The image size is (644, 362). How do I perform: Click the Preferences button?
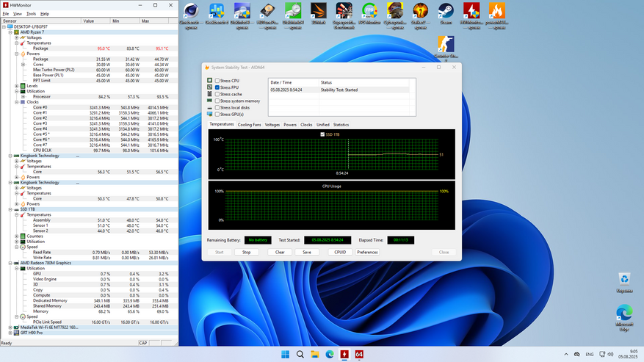click(x=367, y=252)
